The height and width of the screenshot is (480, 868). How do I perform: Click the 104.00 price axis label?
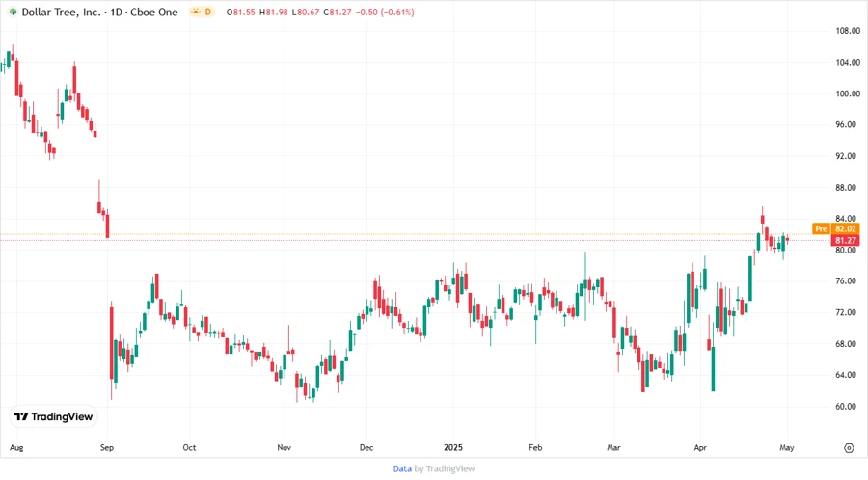pos(848,63)
